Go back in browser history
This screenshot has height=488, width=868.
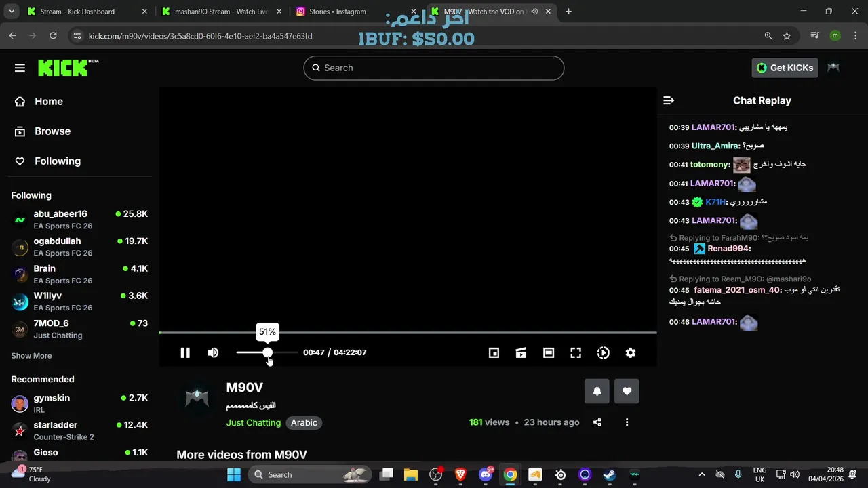(12, 36)
